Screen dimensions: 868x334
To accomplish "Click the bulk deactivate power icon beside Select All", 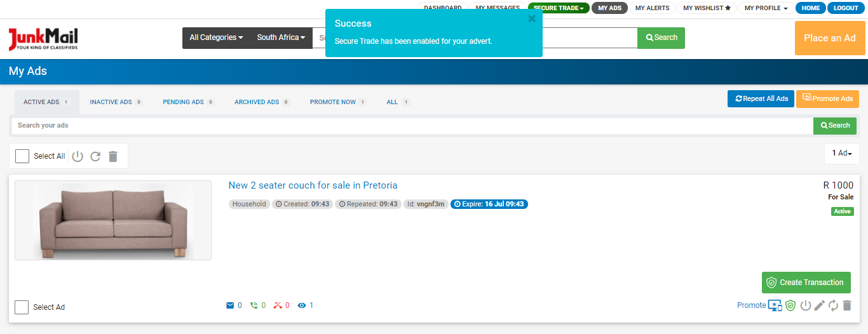I will pos(78,156).
